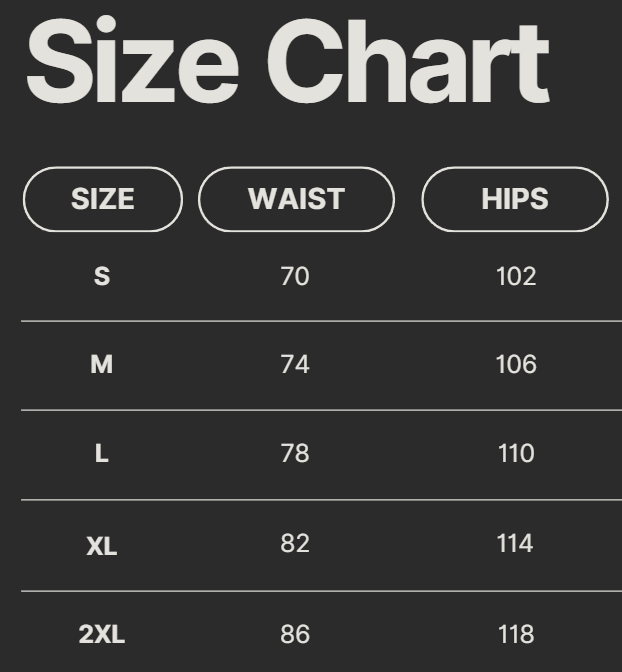Select the L size row label
The height and width of the screenshot is (672, 622).
click(x=102, y=454)
